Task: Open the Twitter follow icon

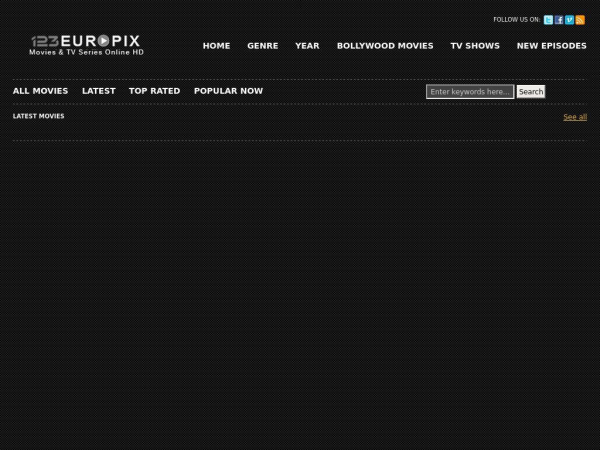Action: point(548,20)
